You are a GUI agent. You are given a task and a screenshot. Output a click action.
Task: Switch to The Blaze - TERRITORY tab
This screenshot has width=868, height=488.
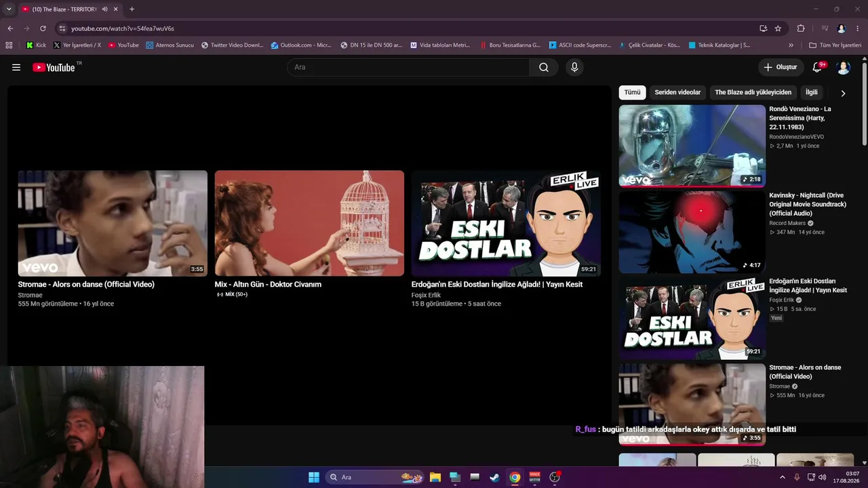(x=64, y=9)
